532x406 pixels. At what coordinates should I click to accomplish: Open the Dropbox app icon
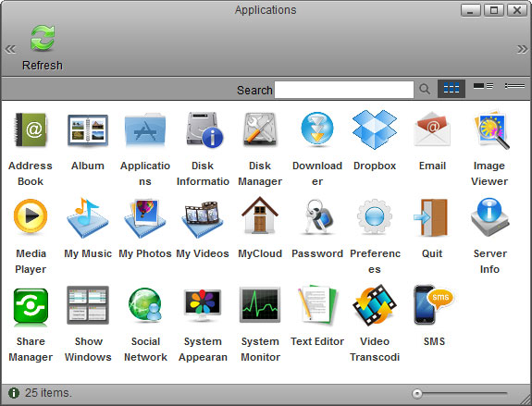375,129
